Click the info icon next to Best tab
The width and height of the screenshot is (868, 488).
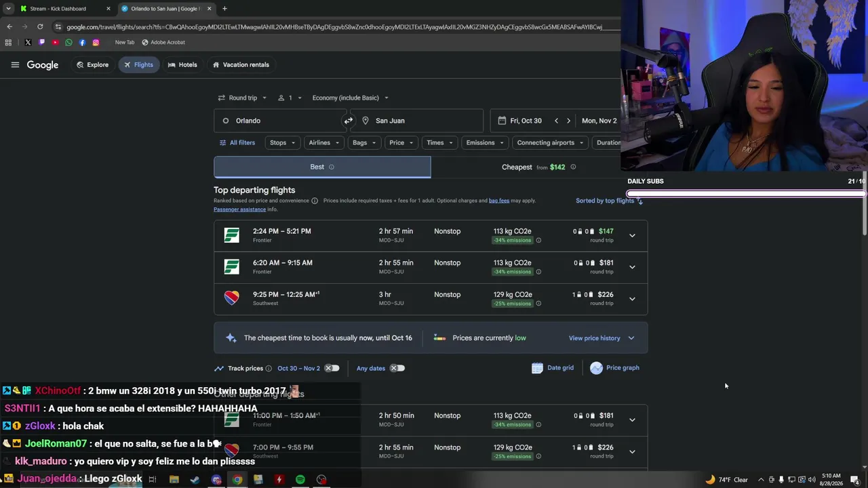(332, 167)
